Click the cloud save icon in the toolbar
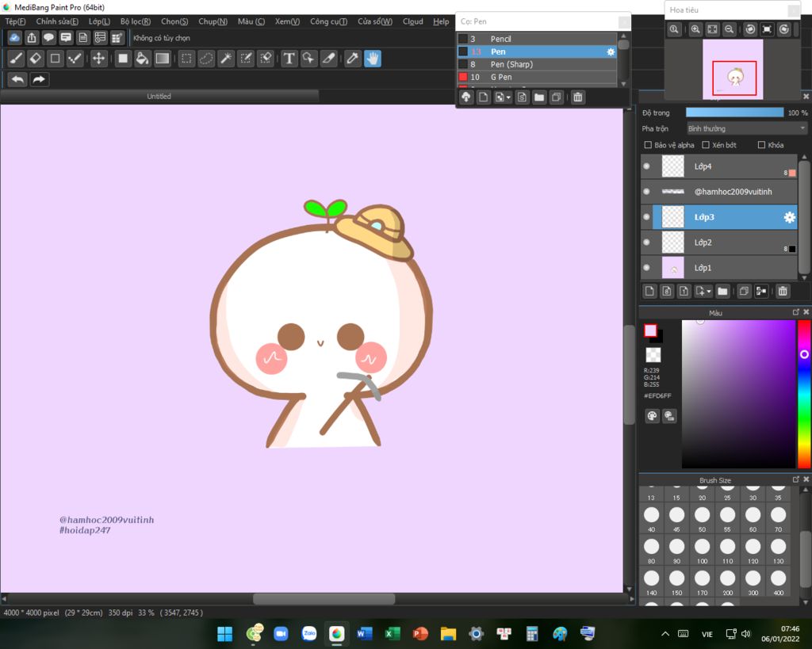Image resolution: width=812 pixels, height=649 pixels. pos(14,38)
